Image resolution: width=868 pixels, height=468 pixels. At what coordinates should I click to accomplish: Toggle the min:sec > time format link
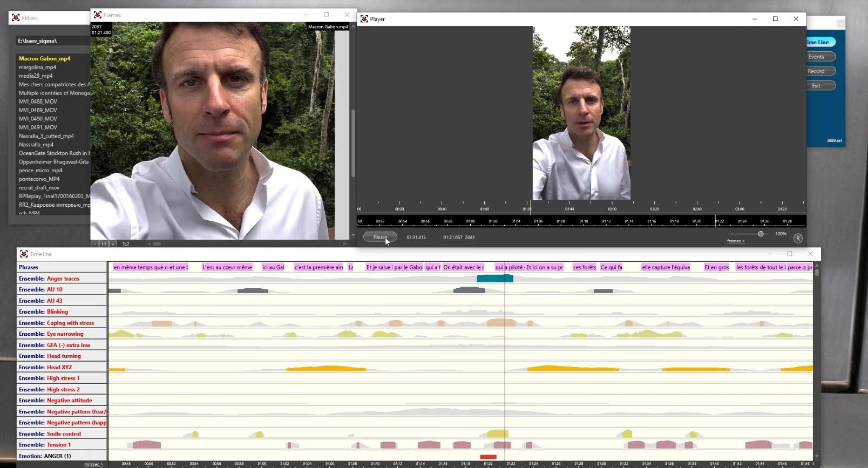(93, 464)
